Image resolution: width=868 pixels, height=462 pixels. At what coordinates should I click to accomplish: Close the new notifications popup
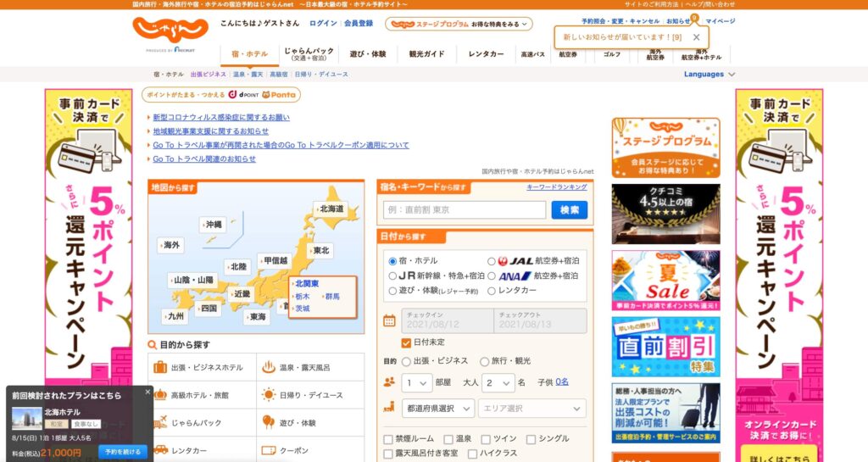(x=696, y=37)
